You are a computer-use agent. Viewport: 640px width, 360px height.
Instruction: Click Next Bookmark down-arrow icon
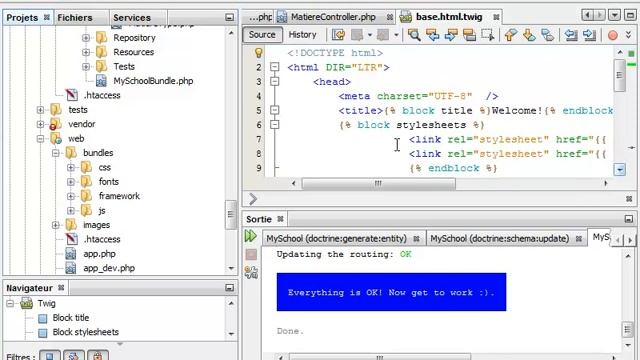(x=529, y=35)
